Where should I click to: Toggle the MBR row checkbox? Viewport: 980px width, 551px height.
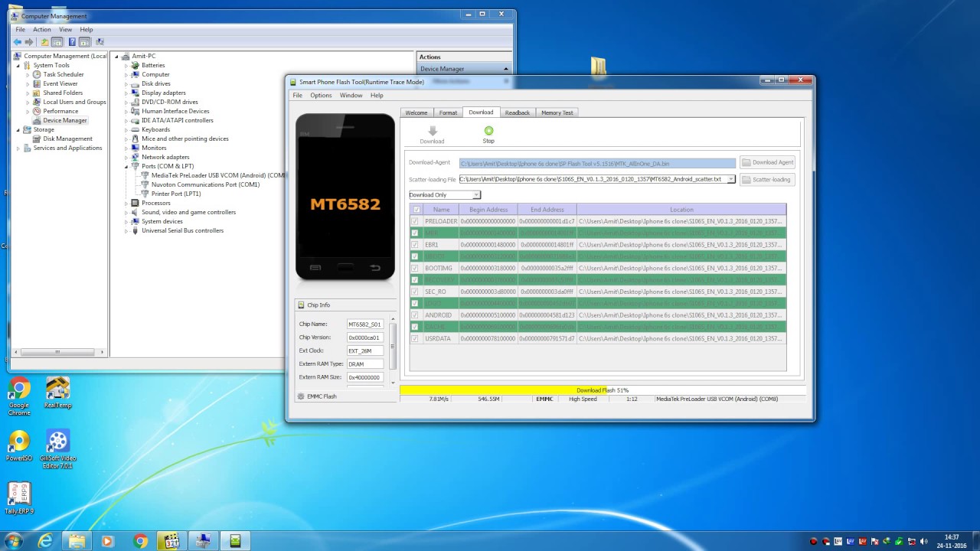click(x=415, y=233)
